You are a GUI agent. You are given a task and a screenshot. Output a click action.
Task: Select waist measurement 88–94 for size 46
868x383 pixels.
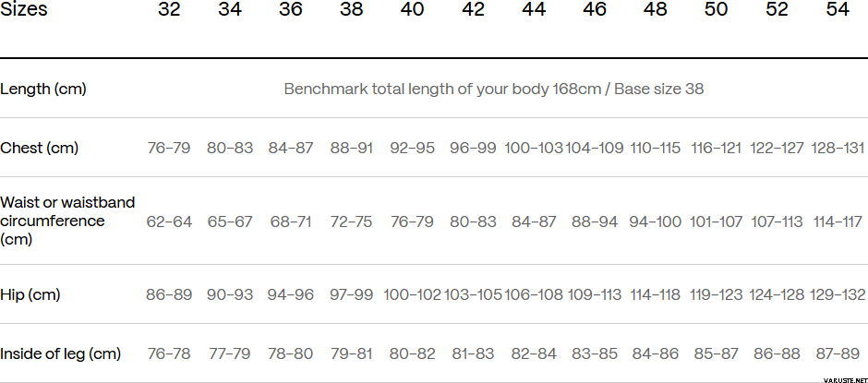pos(594,222)
